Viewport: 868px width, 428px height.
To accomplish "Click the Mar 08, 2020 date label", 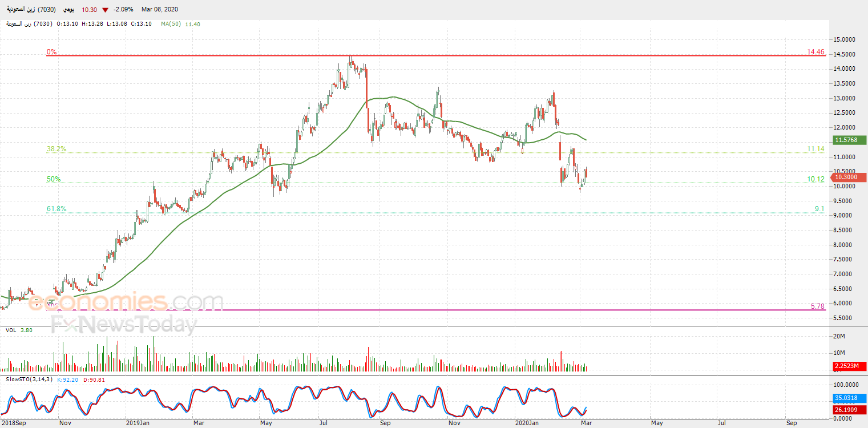I will (x=160, y=10).
